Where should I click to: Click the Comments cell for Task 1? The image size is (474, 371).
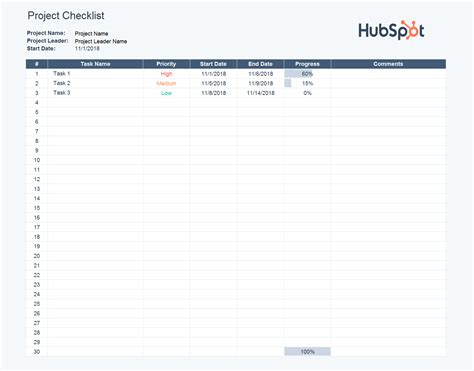click(x=388, y=74)
